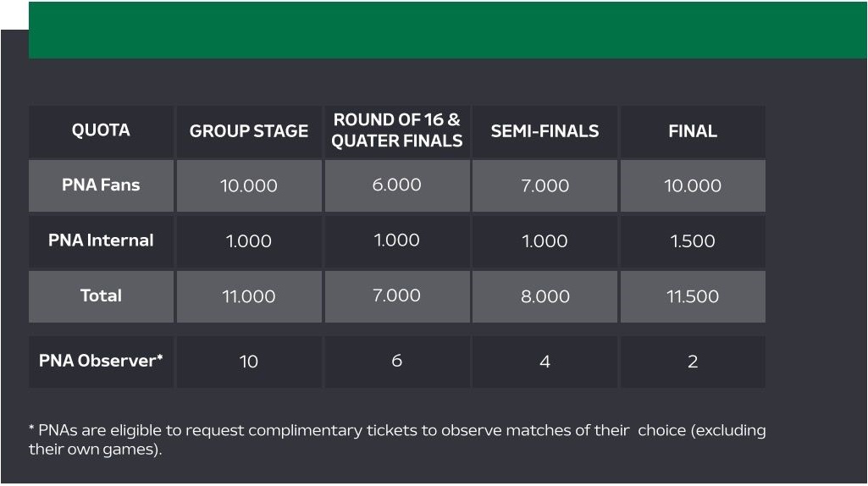Select PNA Fans group stage value 10.000
Viewport: 868px width, 486px height.
coord(249,185)
